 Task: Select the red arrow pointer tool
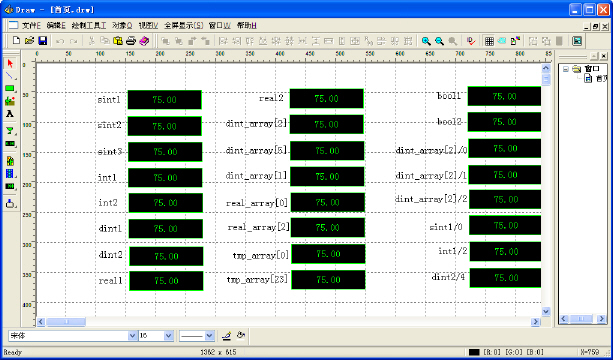click(x=10, y=63)
